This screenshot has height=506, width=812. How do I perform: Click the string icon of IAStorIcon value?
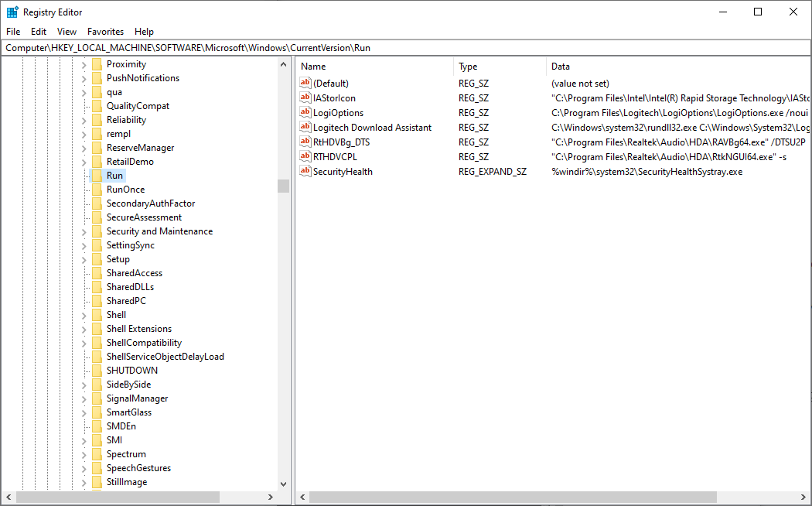click(305, 97)
